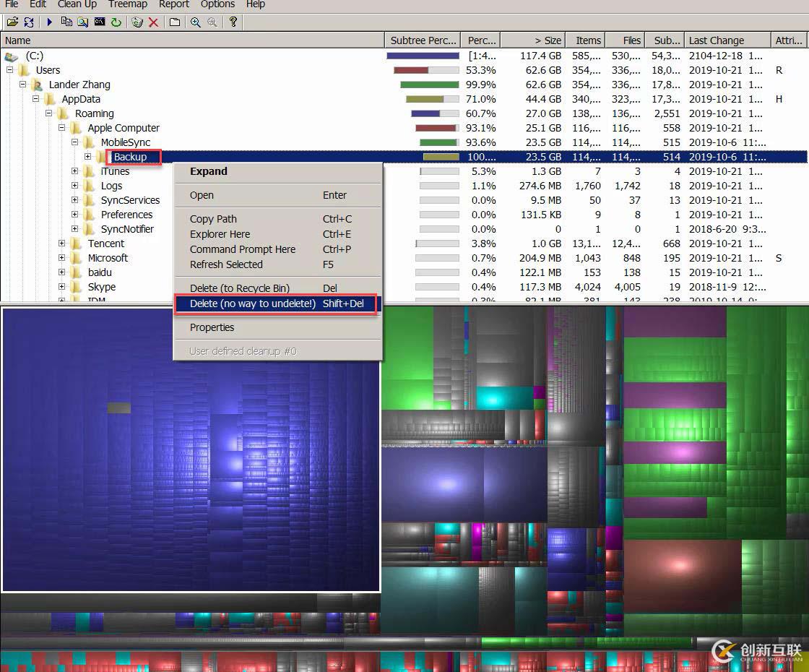
Task: Choose Delete (no way to undelete!) entry
Action: 277,303
